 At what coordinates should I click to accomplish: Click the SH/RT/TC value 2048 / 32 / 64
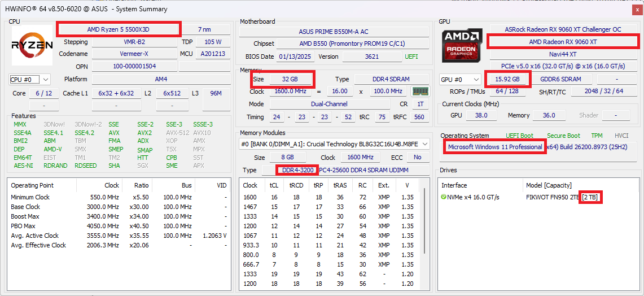(x=604, y=92)
